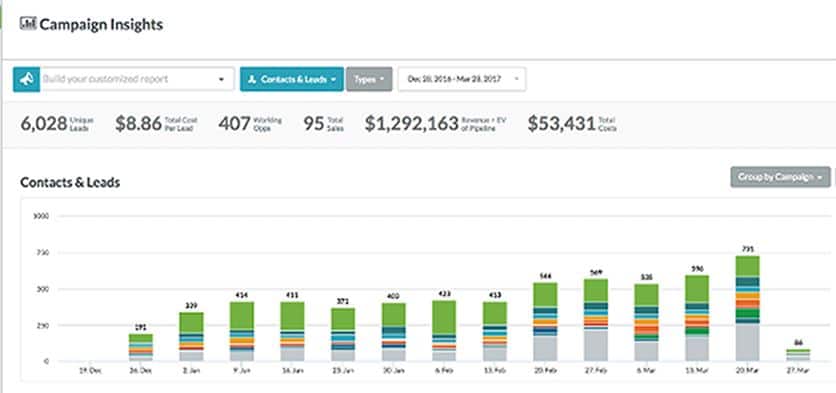Select the green segment of the 9 Jan bar
This screenshot has width=836, height=393.
click(x=242, y=316)
